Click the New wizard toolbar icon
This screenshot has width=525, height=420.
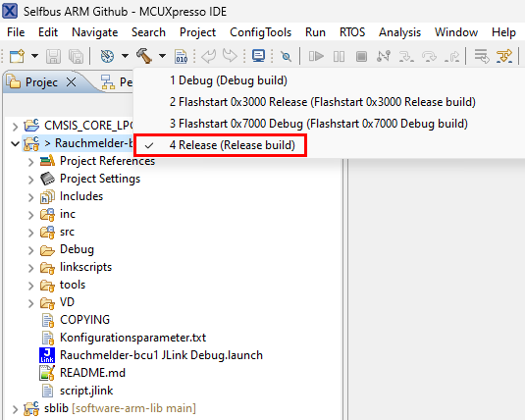click(17, 56)
